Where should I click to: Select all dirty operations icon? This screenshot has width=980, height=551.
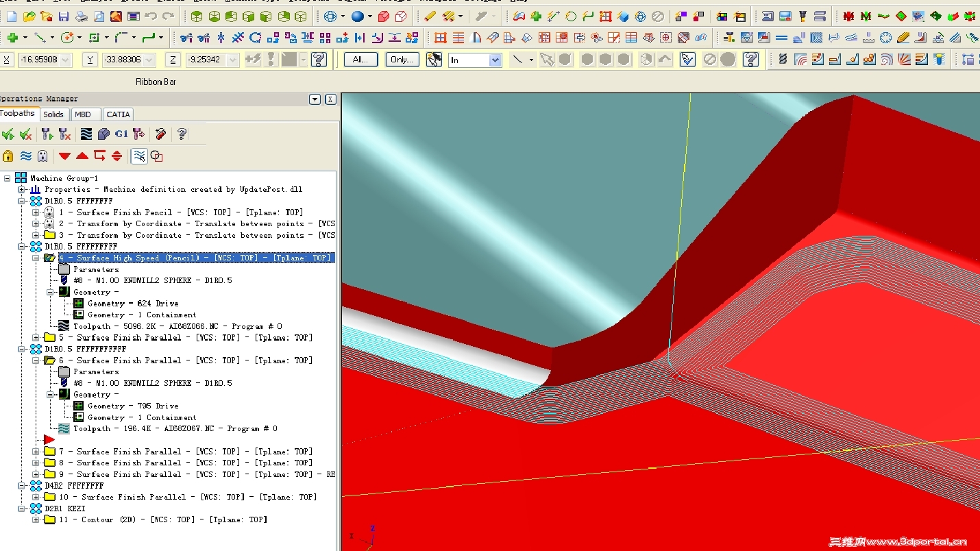pyautogui.click(x=25, y=134)
